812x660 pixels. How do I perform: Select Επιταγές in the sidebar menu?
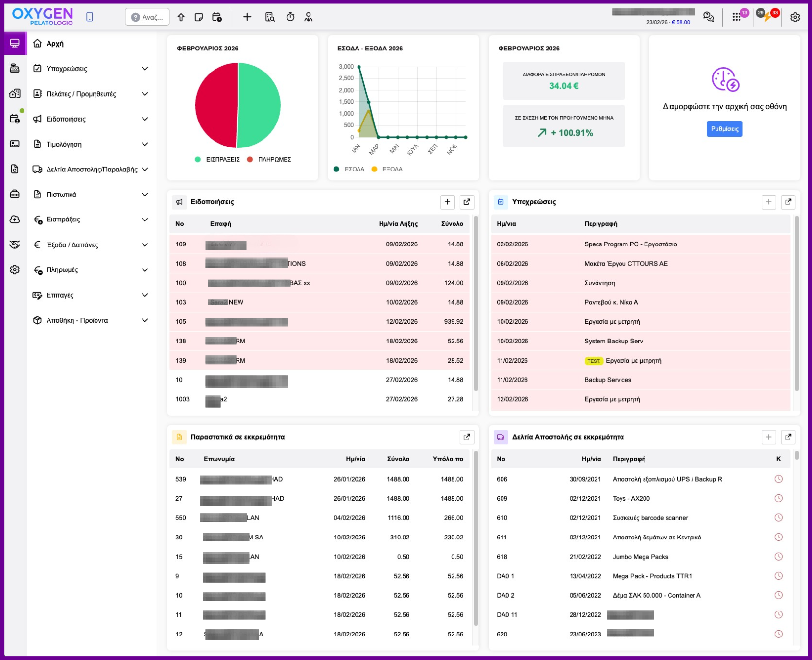tap(60, 295)
